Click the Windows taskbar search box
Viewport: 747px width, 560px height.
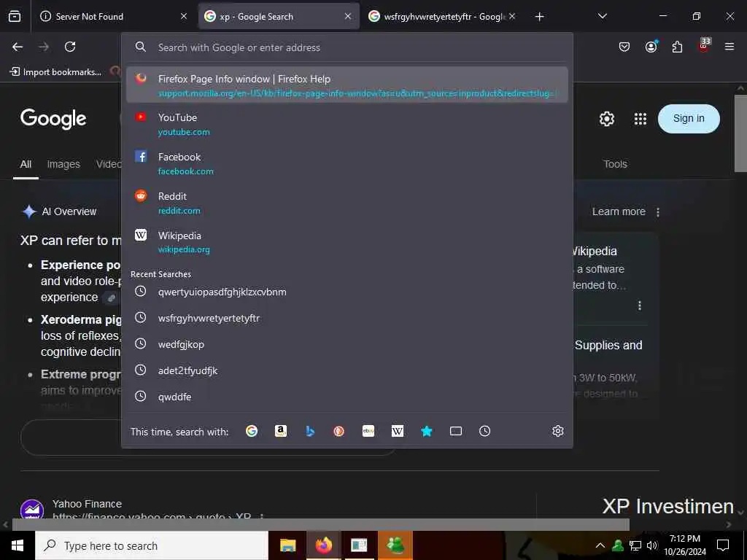[152, 545]
